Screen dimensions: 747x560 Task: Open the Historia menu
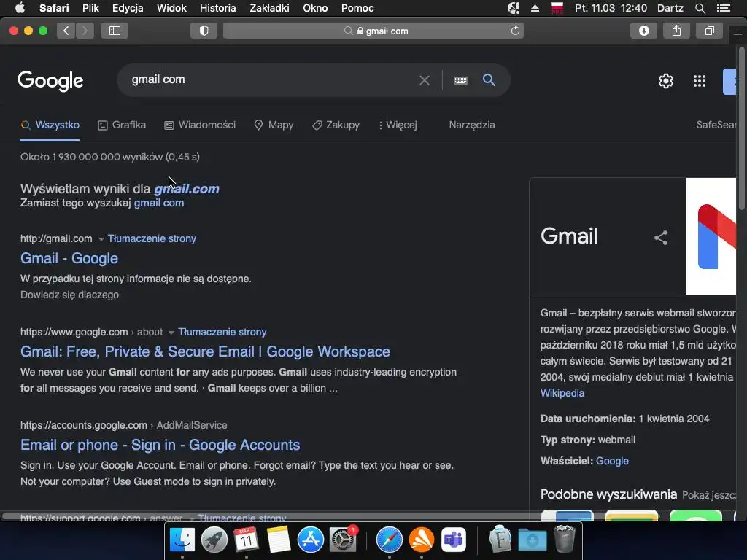tap(217, 8)
